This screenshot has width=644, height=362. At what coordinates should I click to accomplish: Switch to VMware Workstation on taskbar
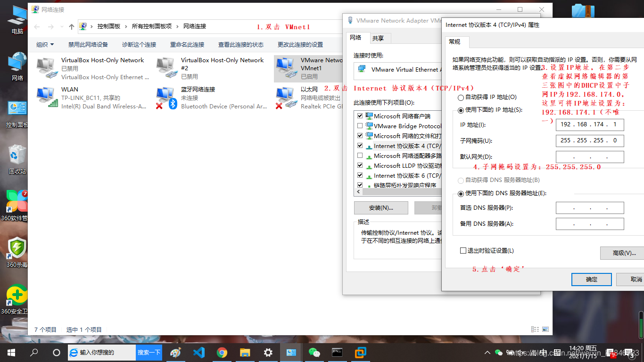pos(360,352)
